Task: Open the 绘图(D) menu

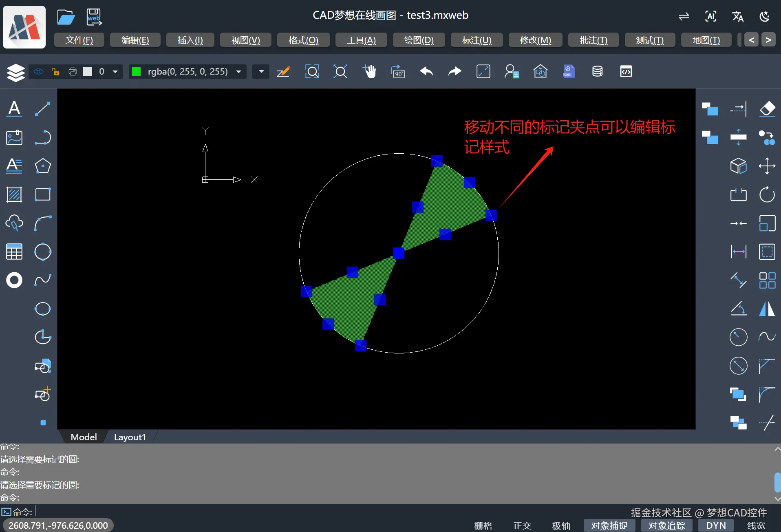Action: tap(419, 40)
